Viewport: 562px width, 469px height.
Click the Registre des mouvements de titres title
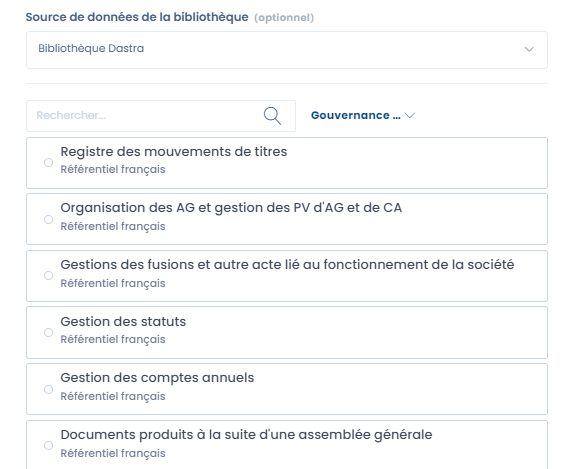pos(174,152)
